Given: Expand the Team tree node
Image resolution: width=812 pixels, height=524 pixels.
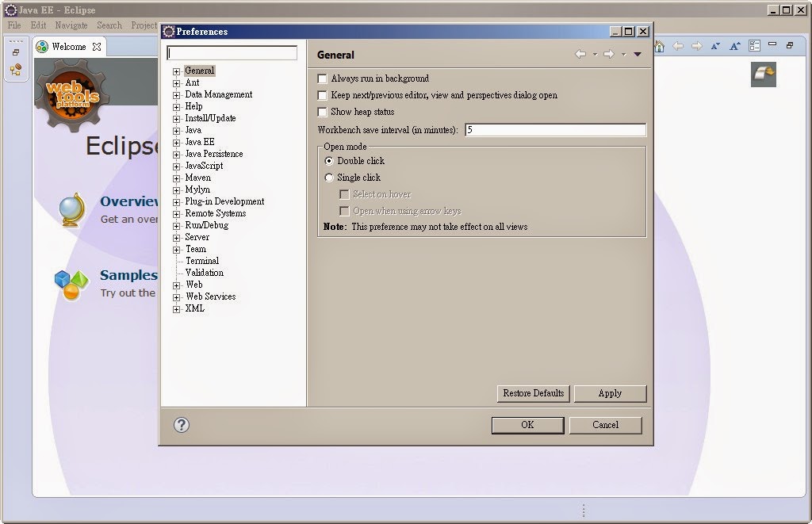Looking at the screenshot, I should (x=176, y=250).
